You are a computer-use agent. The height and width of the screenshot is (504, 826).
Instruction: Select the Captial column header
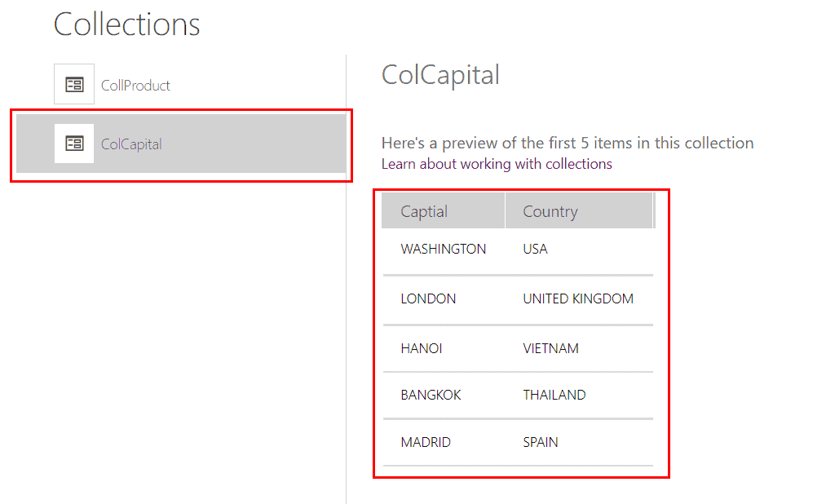[x=424, y=210]
